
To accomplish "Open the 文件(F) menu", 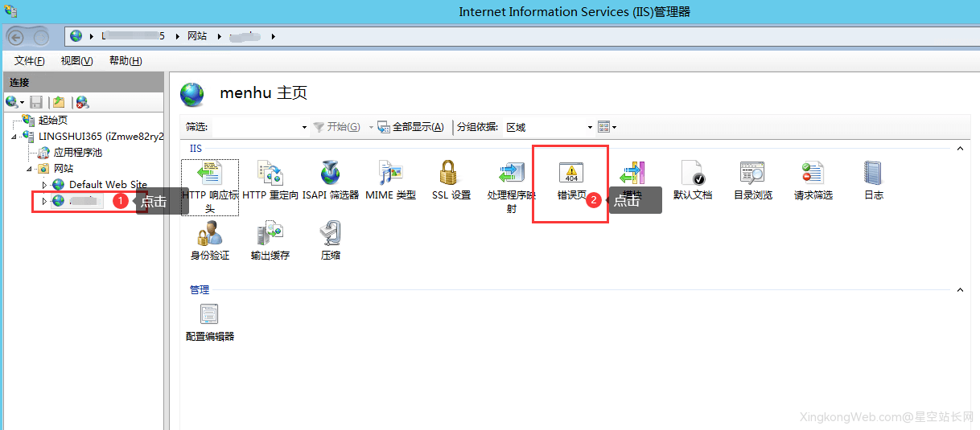I will (30, 61).
